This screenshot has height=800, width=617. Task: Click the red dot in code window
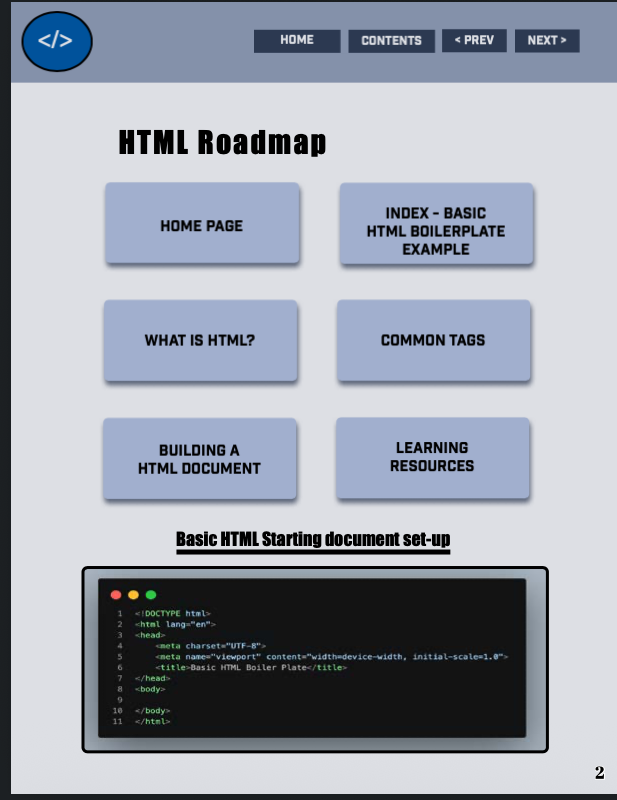click(116, 594)
